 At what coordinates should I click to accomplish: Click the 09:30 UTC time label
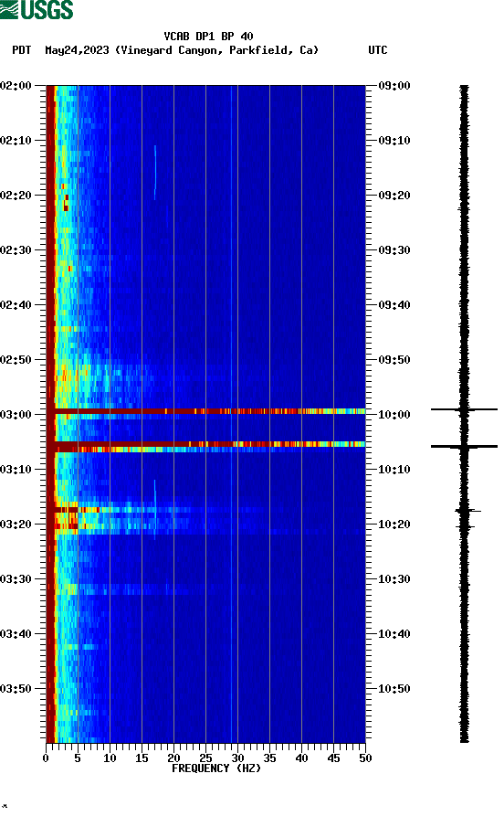(x=394, y=249)
